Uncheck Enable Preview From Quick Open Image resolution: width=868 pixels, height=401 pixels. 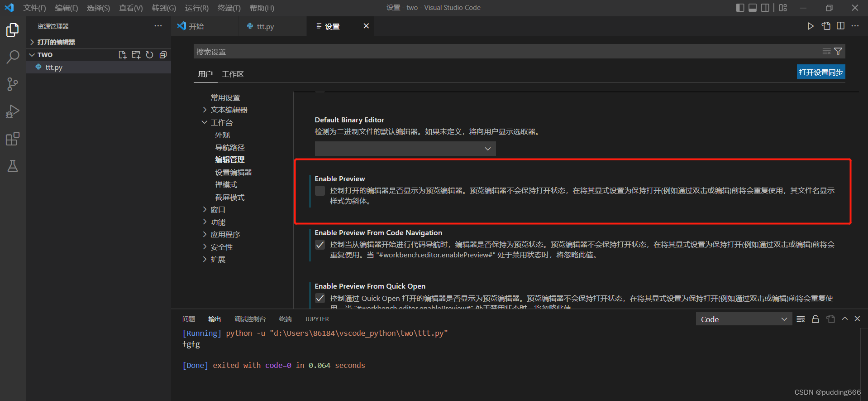[x=320, y=298]
